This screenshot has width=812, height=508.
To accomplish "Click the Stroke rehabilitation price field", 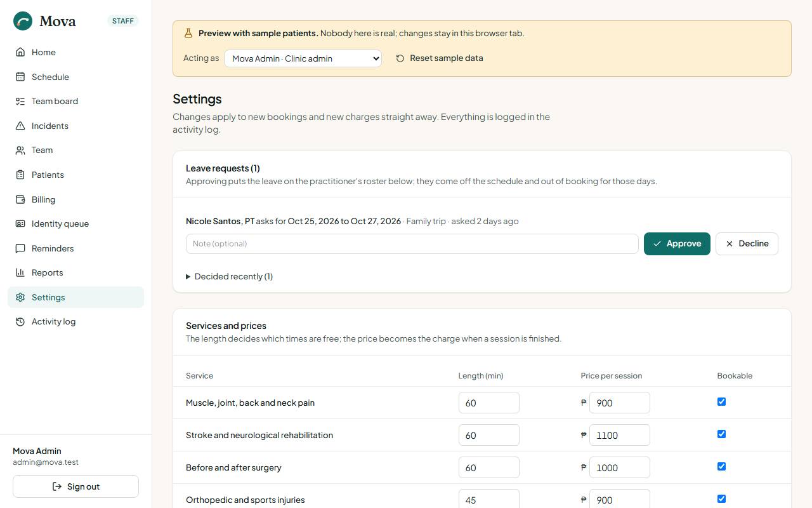I will click(x=620, y=435).
